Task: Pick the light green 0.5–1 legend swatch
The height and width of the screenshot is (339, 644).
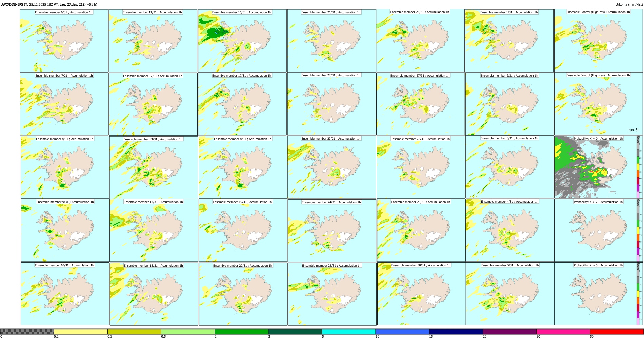Action: click(188, 332)
